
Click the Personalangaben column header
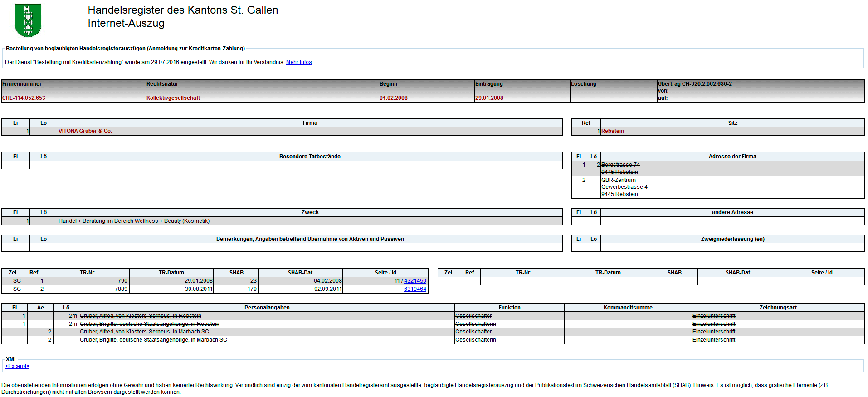(267, 308)
